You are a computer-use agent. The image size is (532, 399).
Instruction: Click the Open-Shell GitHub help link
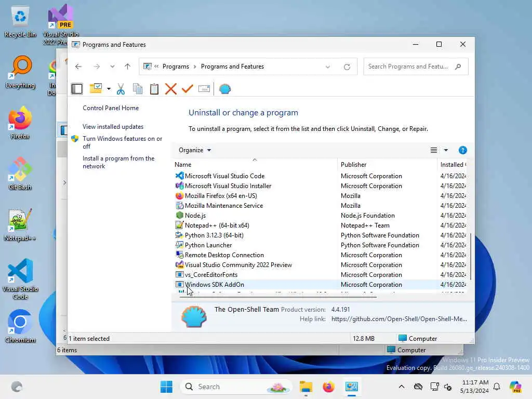coord(399,319)
